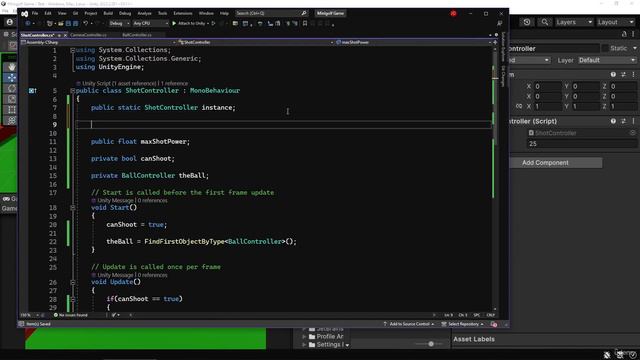Select the Unity Move tool

(x=11, y=78)
